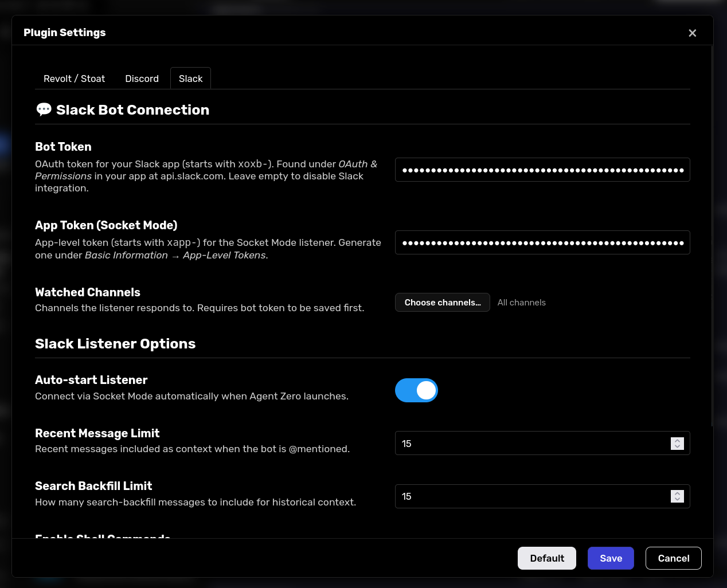Adjust Search Backfill Limit using stepper arrows
Image resolution: width=727 pixels, height=588 pixels.
(677, 496)
